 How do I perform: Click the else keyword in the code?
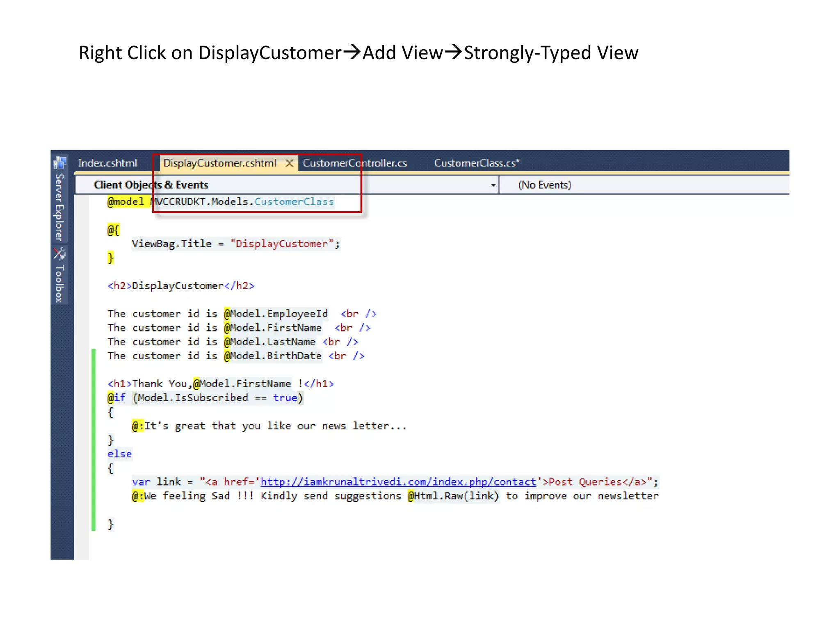pos(120,454)
